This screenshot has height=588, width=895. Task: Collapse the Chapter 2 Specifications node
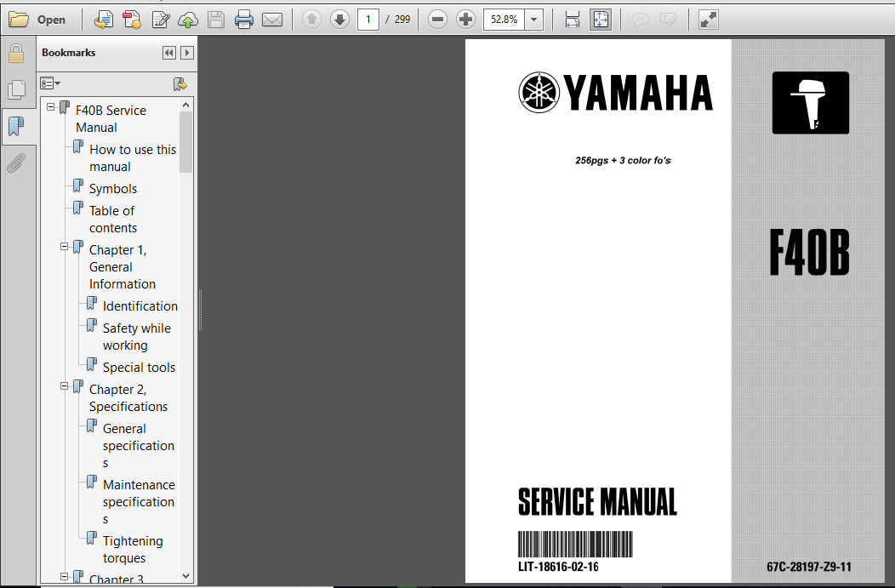click(65, 386)
